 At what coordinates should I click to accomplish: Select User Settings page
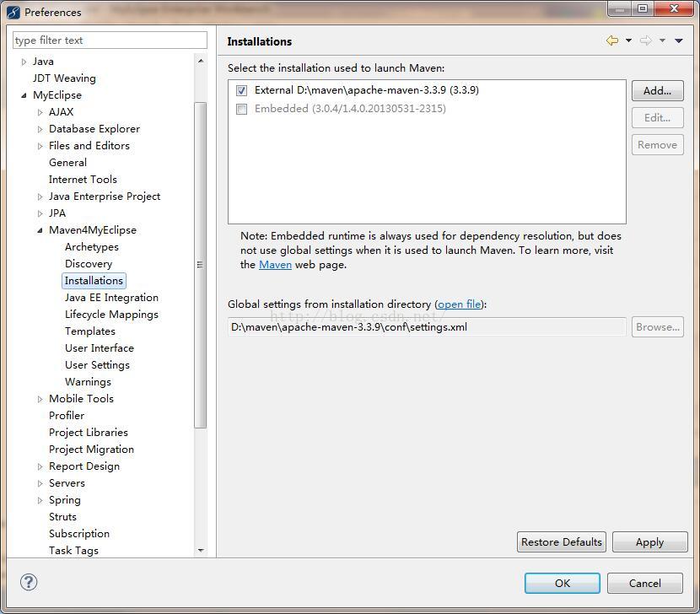coord(97,365)
